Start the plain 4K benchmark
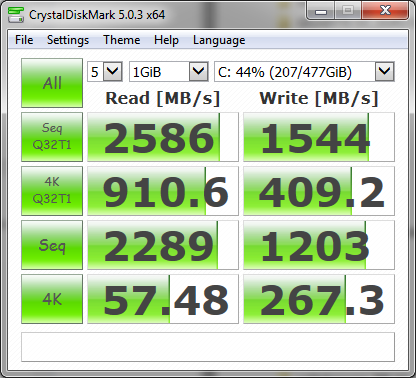The height and width of the screenshot is (378, 416). tap(52, 299)
